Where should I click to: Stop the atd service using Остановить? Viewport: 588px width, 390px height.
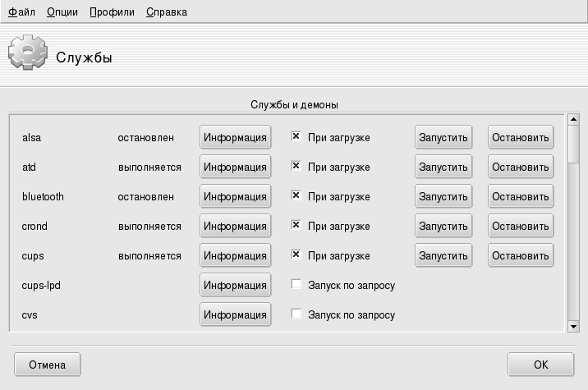520,167
